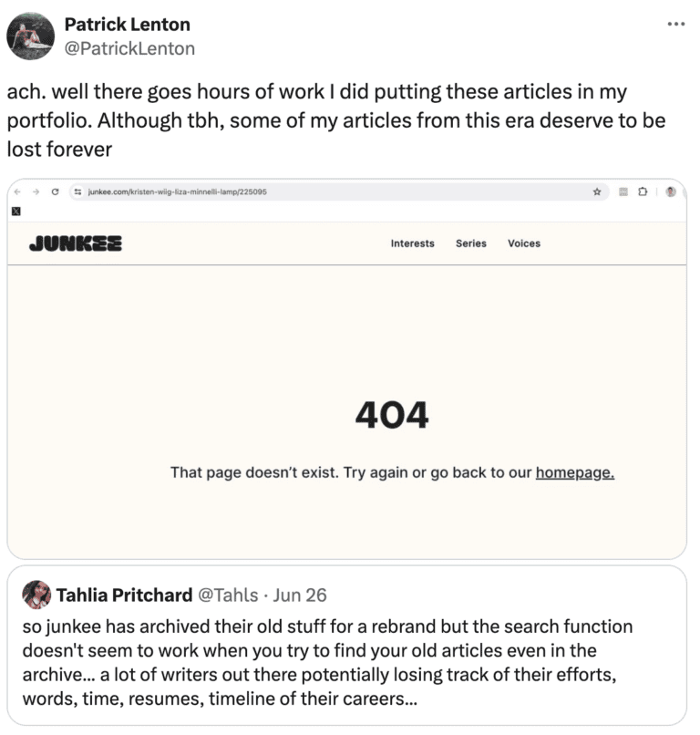Click the address bar URL field

pyautogui.click(x=182, y=193)
